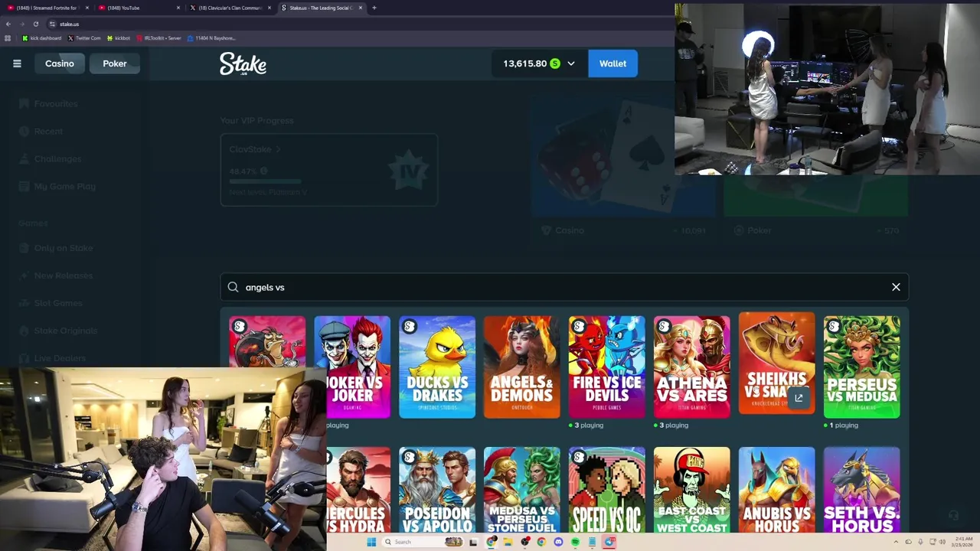Select the Stake.us browser tab
980x551 pixels.
pyautogui.click(x=322, y=8)
